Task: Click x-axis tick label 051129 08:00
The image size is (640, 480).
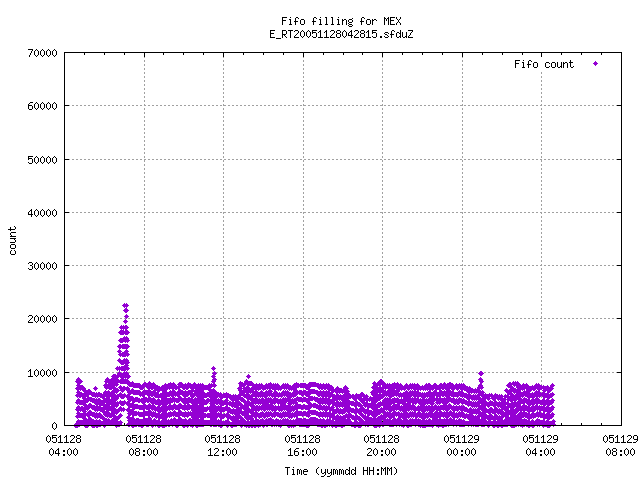Action: (x=620, y=446)
